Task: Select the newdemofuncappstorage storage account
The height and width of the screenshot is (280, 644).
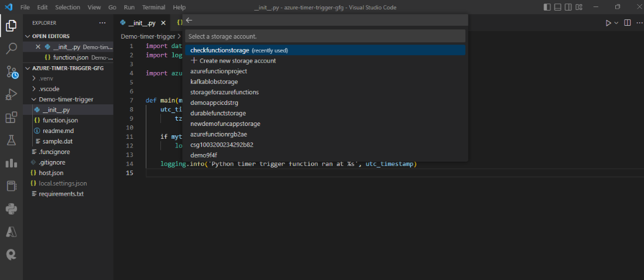Action: [325, 124]
